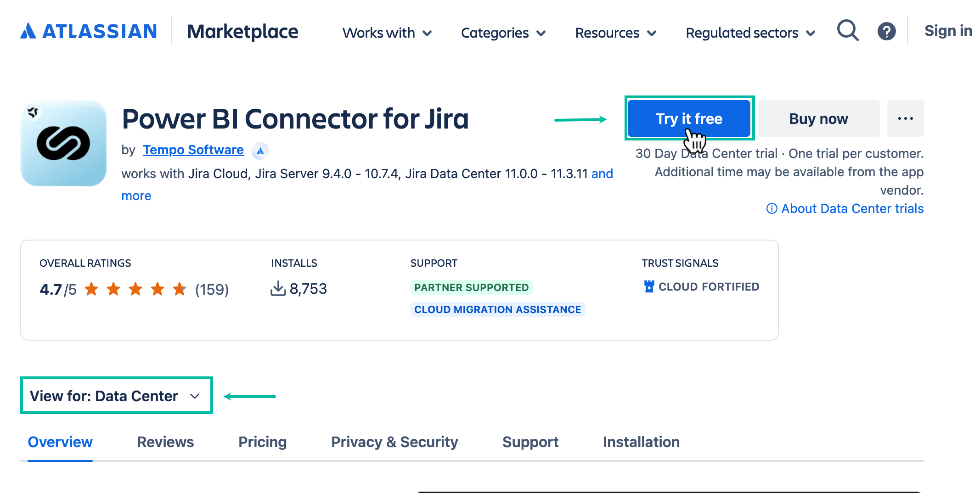Click the 4.7/5 rating score
980x493 pixels.
pyautogui.click(x=58, y=290)
